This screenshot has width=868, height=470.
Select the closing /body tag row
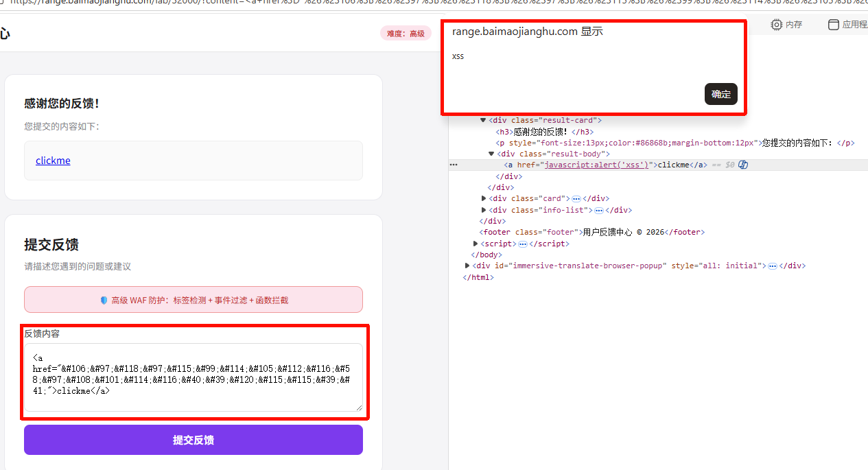[486, 255]
